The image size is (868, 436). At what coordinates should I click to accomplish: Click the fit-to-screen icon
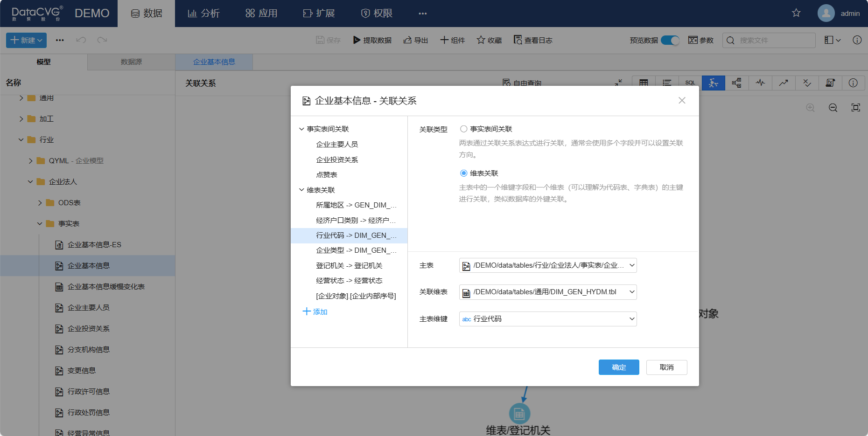tap(856, 108)
